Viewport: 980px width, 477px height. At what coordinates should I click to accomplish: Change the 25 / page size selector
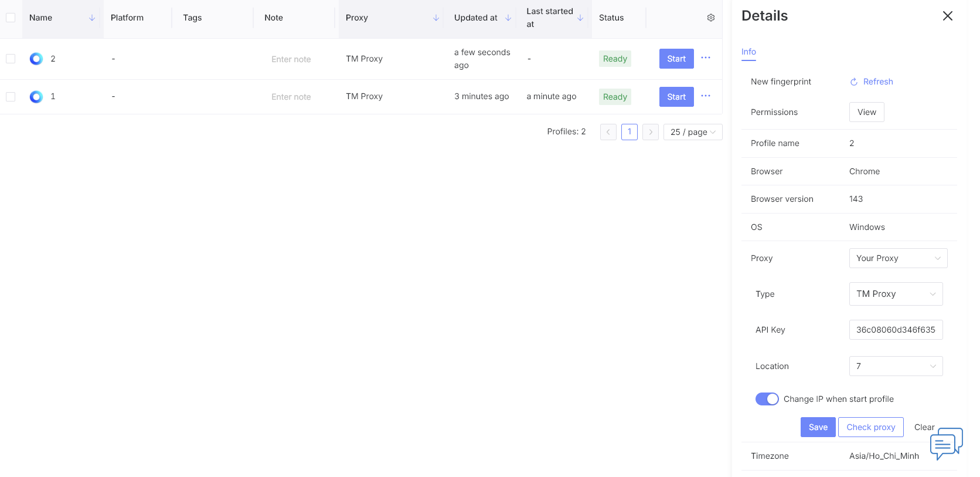coord(692,132)
